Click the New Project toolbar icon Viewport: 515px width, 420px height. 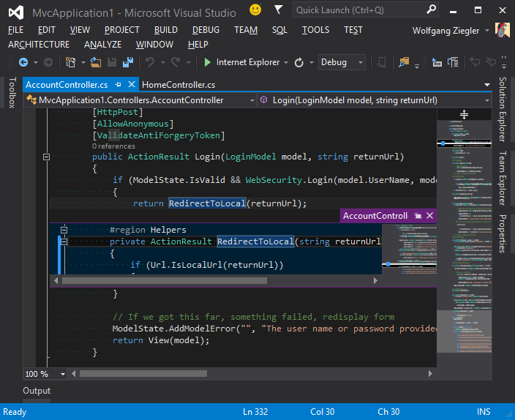tap(71, 62)
